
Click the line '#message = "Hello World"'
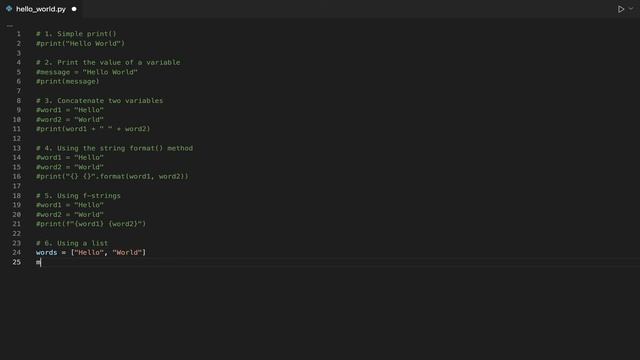[87, 72]
